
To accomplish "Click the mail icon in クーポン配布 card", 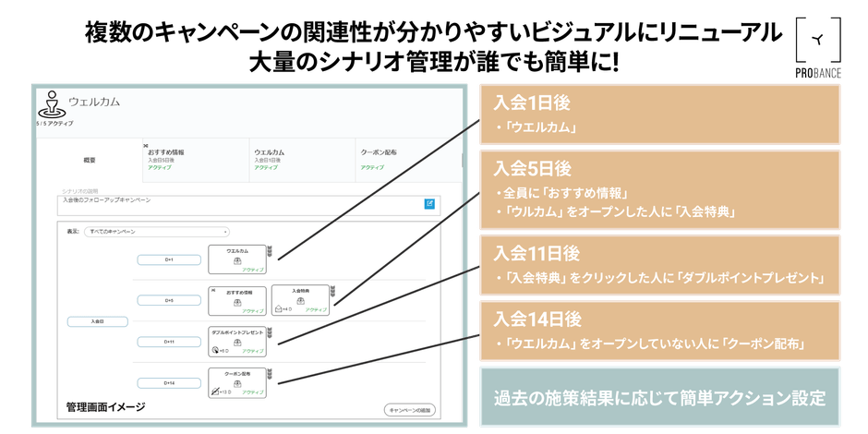I will (x=237, y=384).
